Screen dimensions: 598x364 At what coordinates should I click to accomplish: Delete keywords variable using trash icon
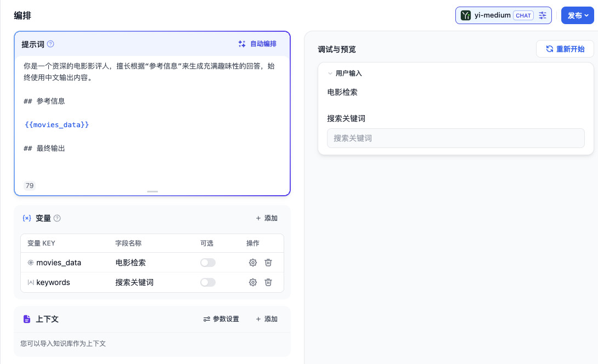pyautogui.click(x=268, y=282)
